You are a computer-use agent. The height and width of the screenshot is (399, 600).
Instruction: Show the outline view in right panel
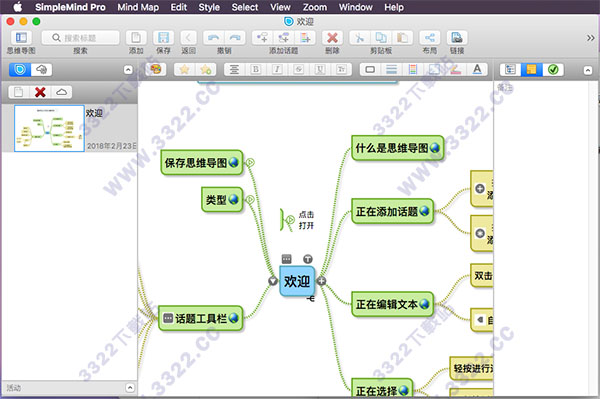point(510,69)
